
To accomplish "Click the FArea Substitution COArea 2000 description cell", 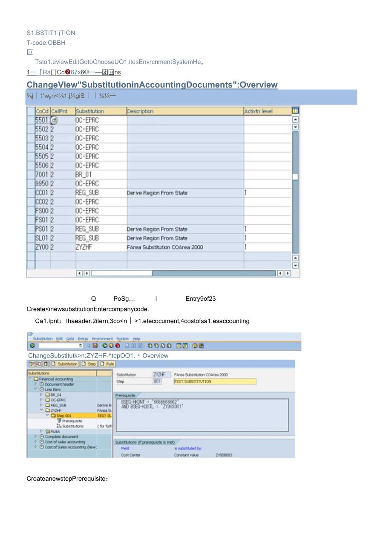I will [185, 247].
